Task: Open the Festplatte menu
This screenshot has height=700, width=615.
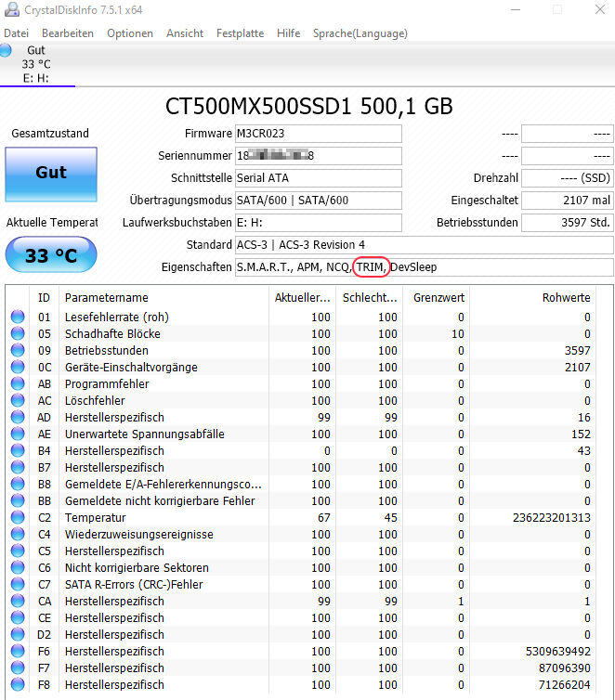Action: (x=240, y=33)
